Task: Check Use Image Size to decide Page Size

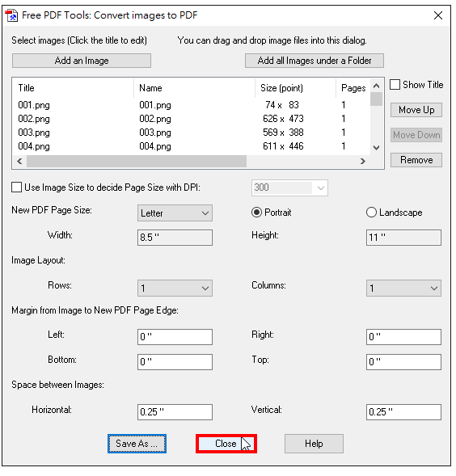Action: point(16,187)
